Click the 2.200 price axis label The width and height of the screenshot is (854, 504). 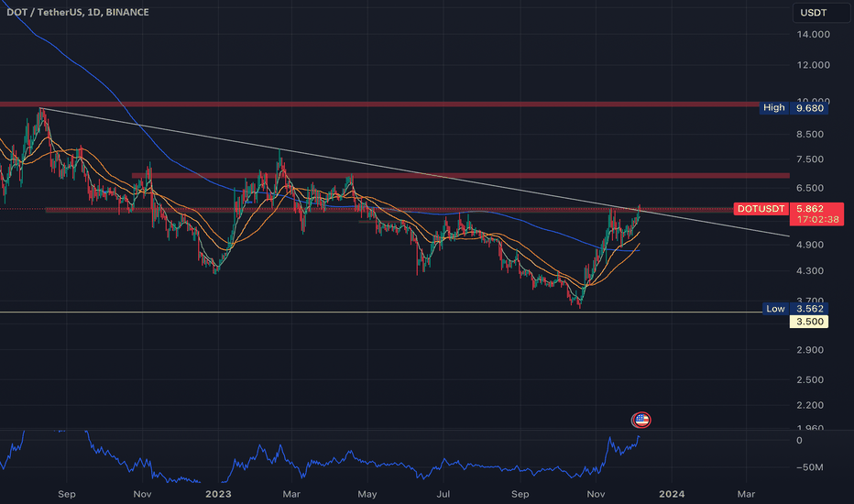(810, 405)
